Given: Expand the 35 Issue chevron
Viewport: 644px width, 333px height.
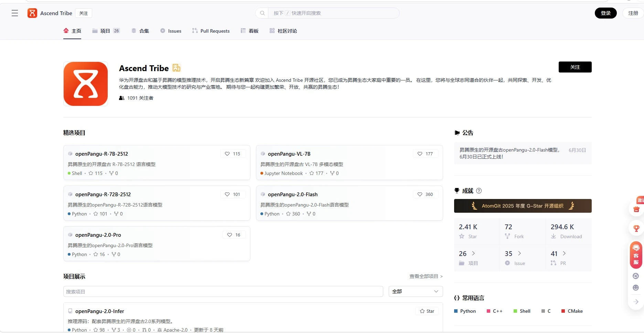Looking at the screenshot, I should pyautogui.click(x=519, y=253).
